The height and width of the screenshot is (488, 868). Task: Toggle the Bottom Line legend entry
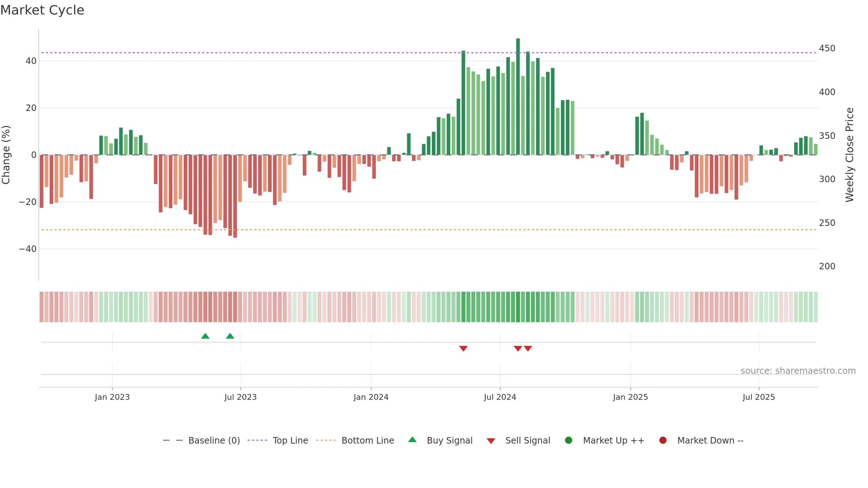355,440
